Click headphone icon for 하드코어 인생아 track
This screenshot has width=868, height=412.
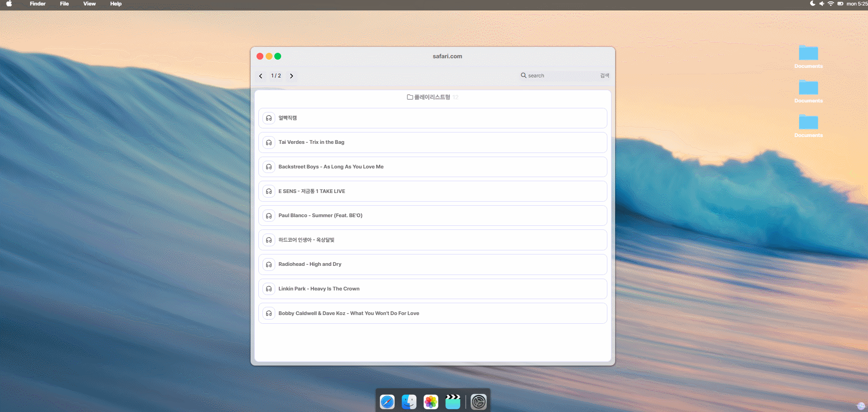[269, 240]
